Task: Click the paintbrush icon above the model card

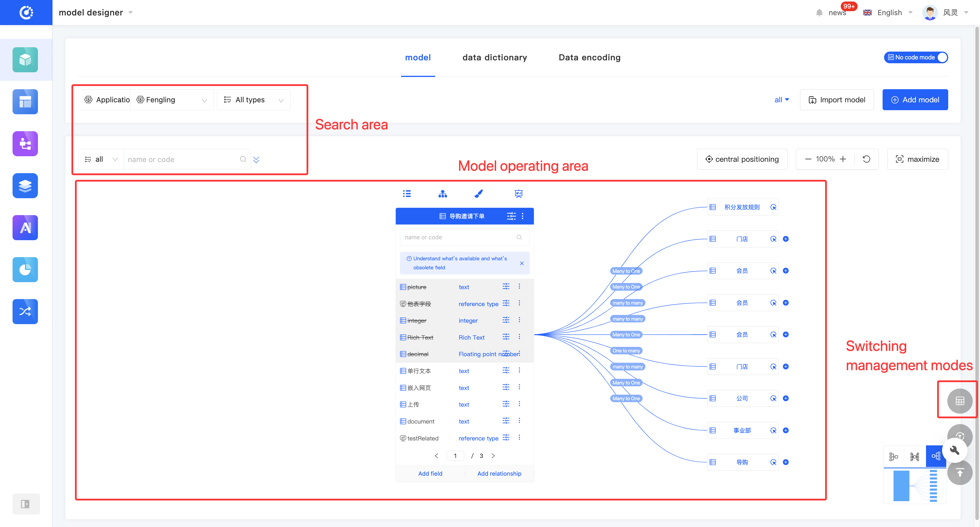Action: click(479, 194)
